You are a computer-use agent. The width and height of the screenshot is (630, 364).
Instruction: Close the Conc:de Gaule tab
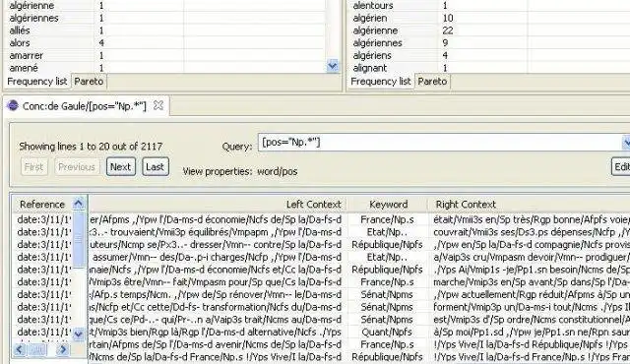point(158,105)
